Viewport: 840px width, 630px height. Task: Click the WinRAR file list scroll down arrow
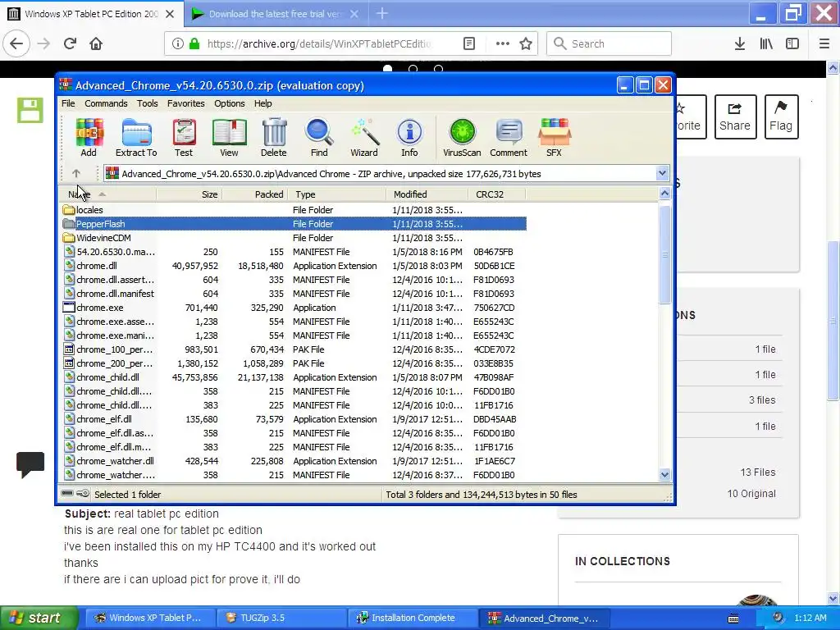tap(664, 475)
